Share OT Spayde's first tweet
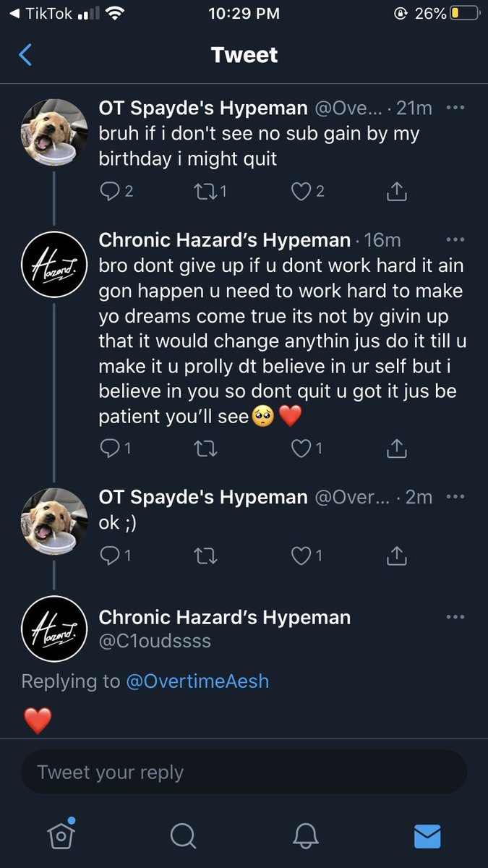 coord(396,192)
